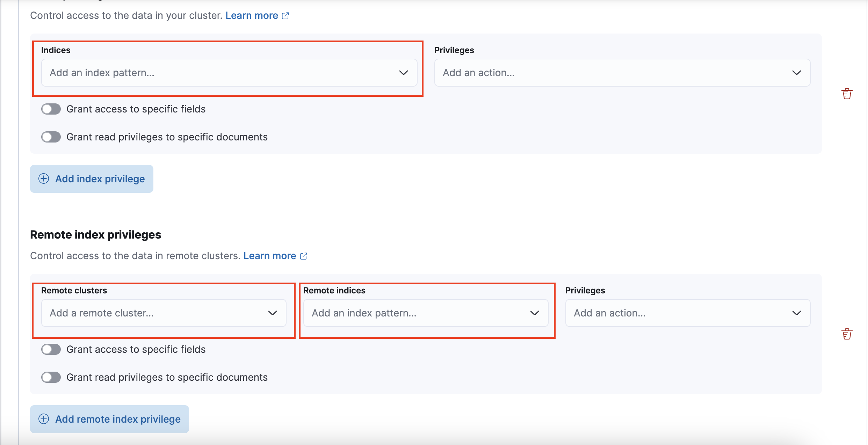Toggle Grant access to specific fields under Indices
Screen dimensions: 868x445
51,109
